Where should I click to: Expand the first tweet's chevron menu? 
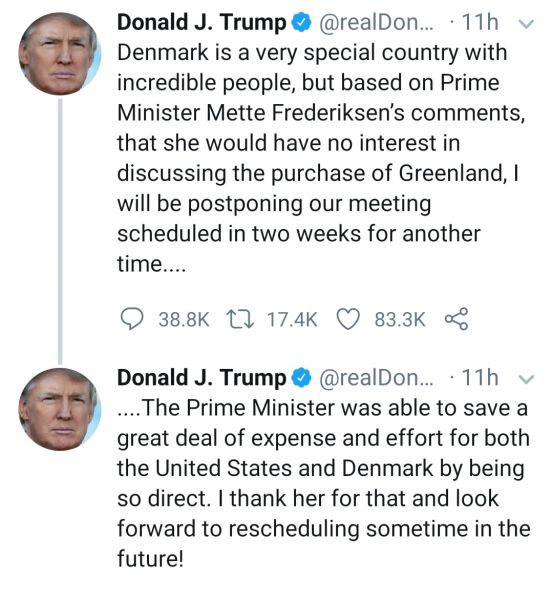coord(526,24)
